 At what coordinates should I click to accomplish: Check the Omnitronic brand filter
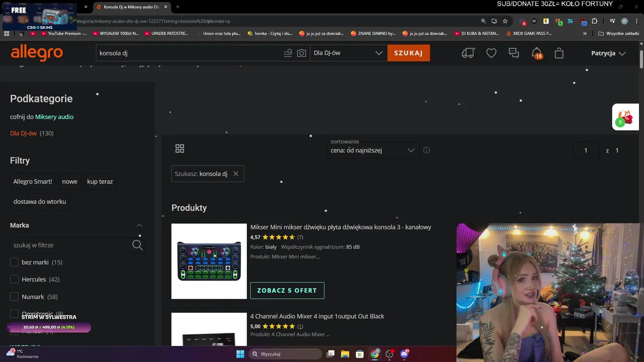tap(14, 314)
